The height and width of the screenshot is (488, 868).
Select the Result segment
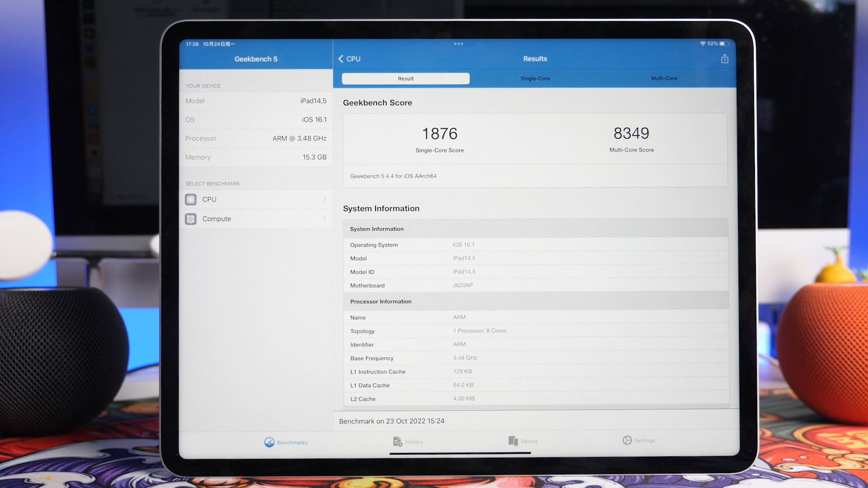click(406, 79)
